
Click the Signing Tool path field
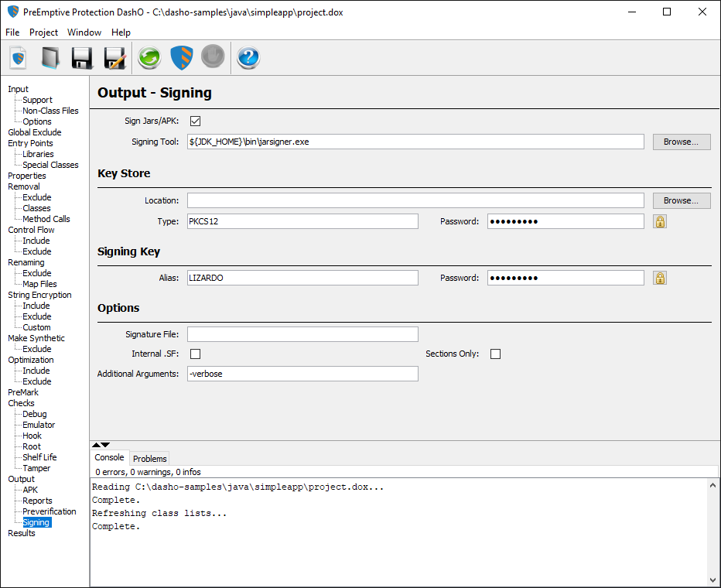(x=415, y=142)
